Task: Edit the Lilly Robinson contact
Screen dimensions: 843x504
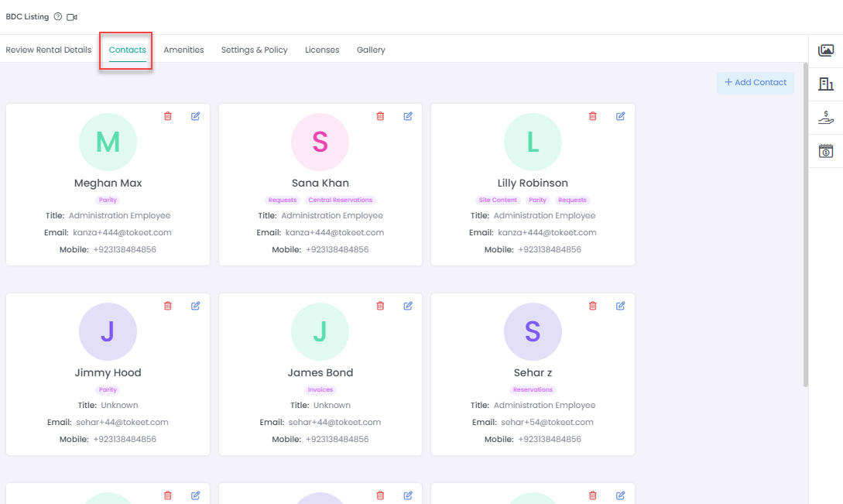Action: [620, 116]
